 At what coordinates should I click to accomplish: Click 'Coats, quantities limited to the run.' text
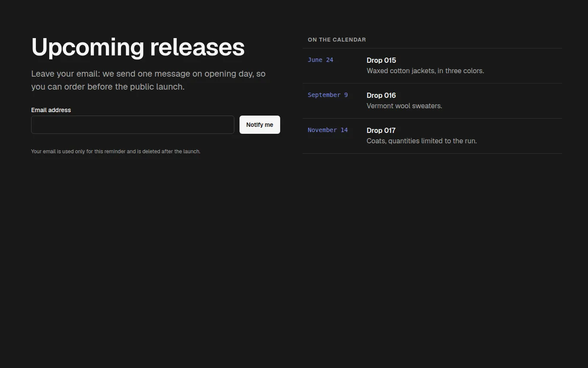[x=422, y=141]
